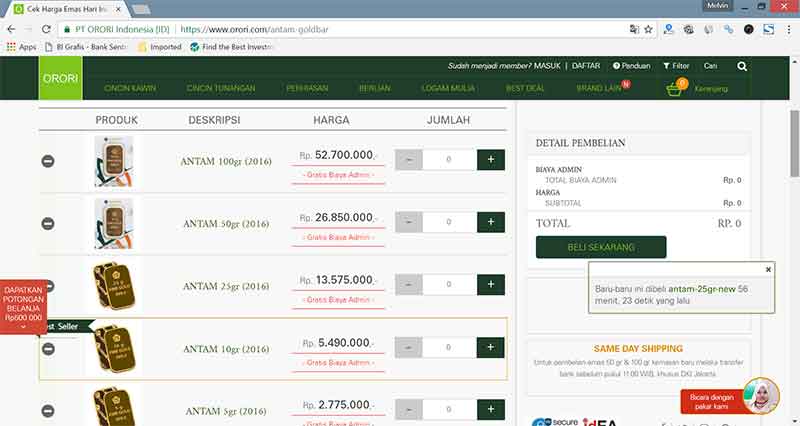This screenshot has height=426, width=800.
Task: Increase ANTAM 10gr quantity with plus
Action: (x=491, y=347)
